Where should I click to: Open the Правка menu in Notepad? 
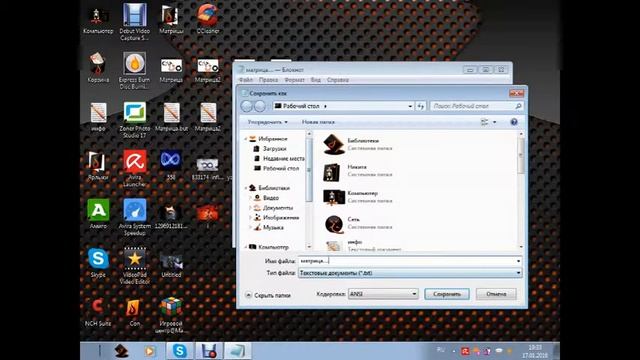(x=269, y=80)
